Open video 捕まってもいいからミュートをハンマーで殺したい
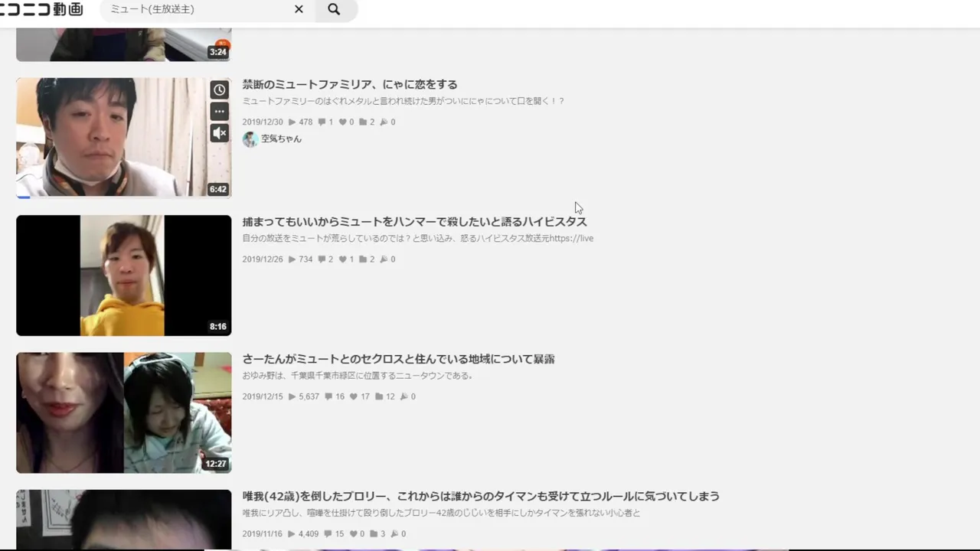Screen dimensions: 980x551 (414, 222)
